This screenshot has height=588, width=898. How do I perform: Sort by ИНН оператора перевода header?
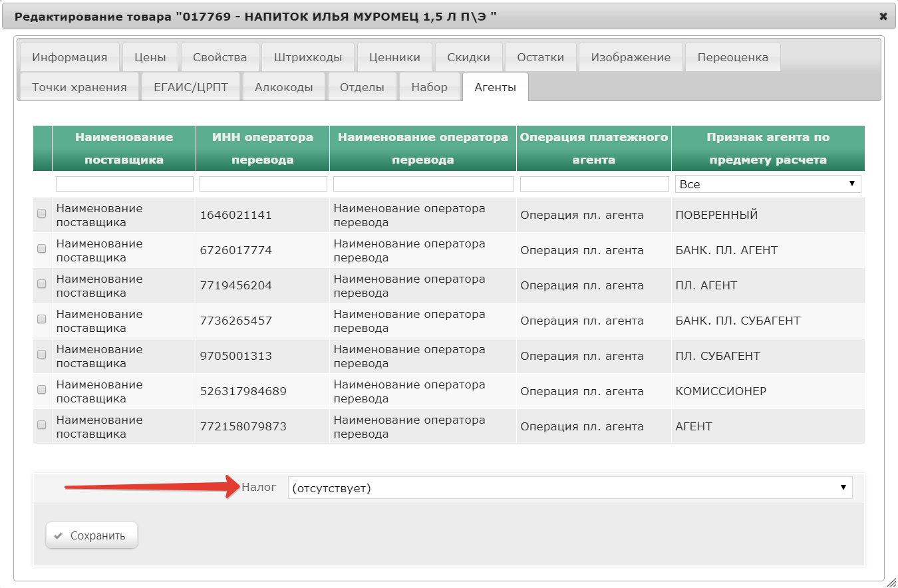(263, 148)
